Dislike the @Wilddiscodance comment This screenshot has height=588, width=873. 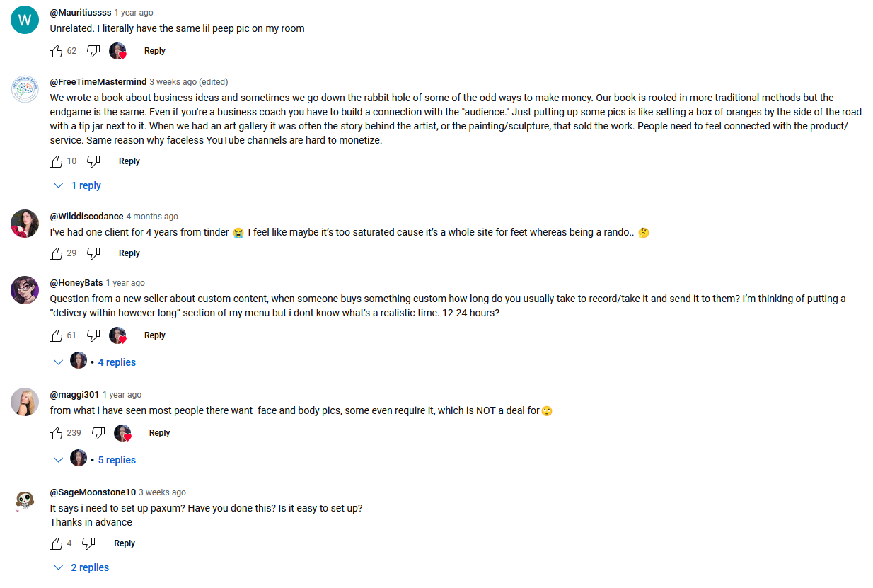point(93,253)
